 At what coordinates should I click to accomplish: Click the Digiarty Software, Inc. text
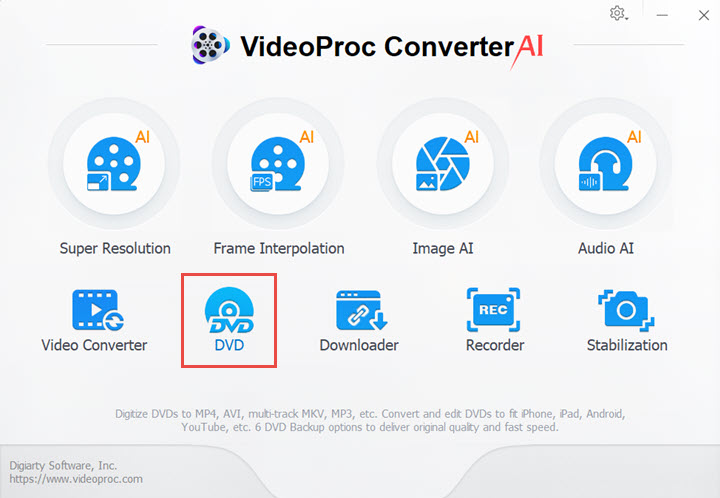(x=63, y=465)
